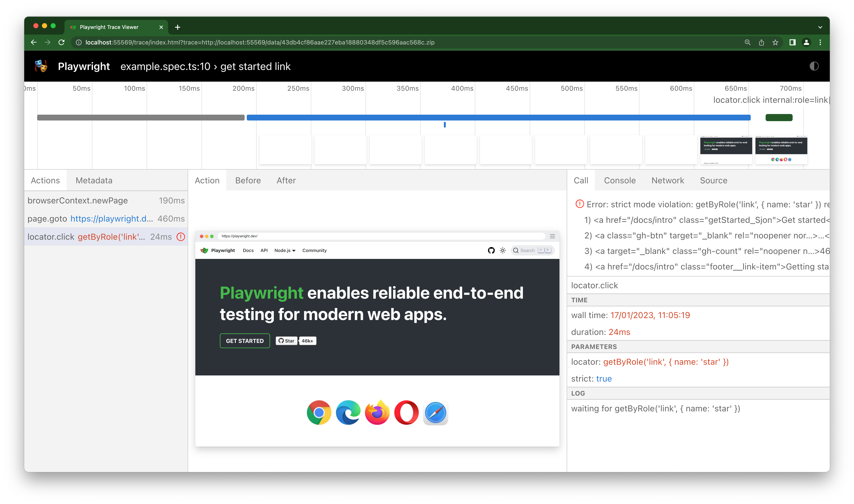The image size is (854, 504).
Task: Select the failed locator.click action
Action: coord(106,236)
